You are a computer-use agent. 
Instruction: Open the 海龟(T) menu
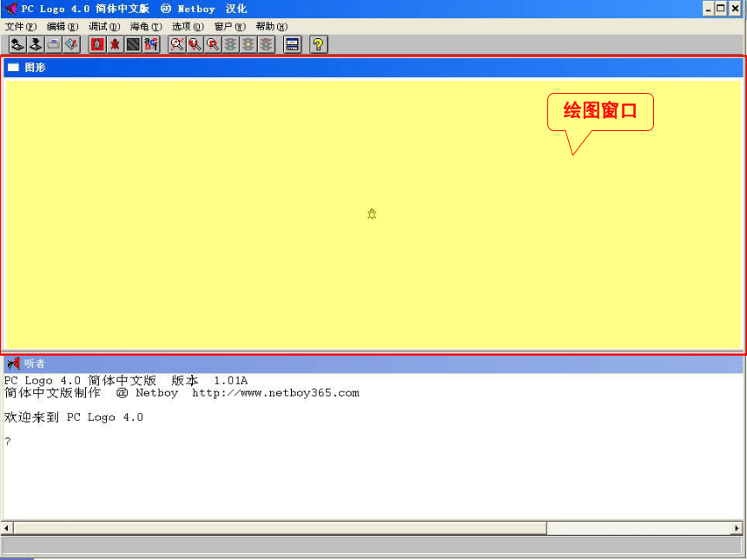pos(146,26)
